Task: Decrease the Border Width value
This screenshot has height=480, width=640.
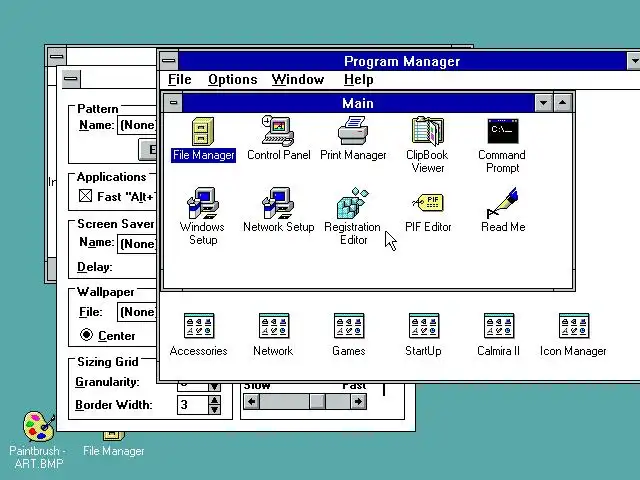Action: (x=214, y=410)
